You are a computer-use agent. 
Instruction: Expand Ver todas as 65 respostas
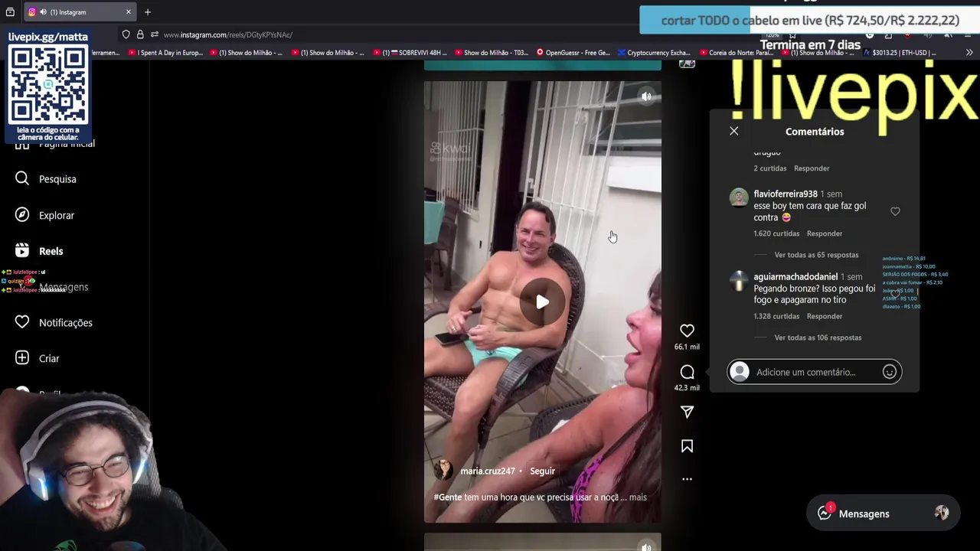pyautogui.click(x=816, y=255)
